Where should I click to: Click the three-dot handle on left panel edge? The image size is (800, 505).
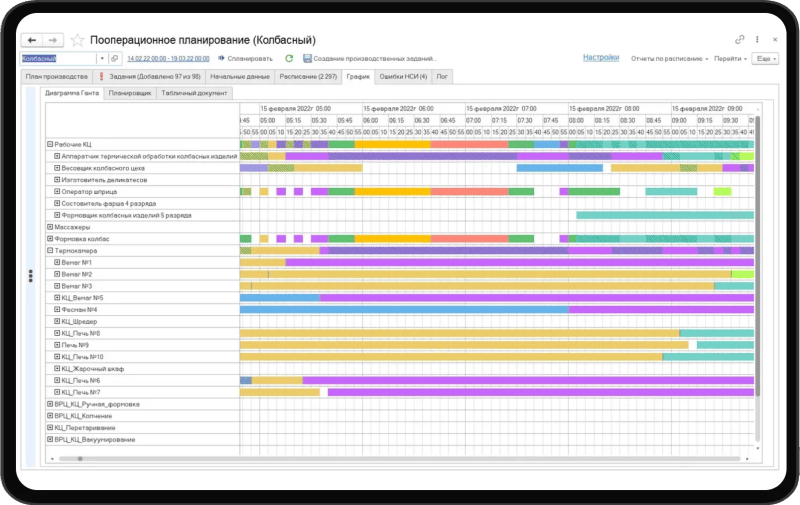[31, 276]
